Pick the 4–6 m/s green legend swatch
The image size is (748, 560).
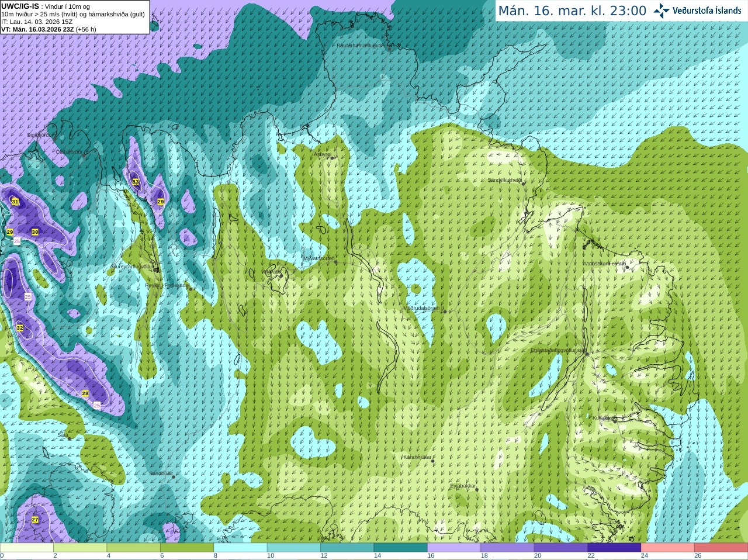[x=134, y=548]
